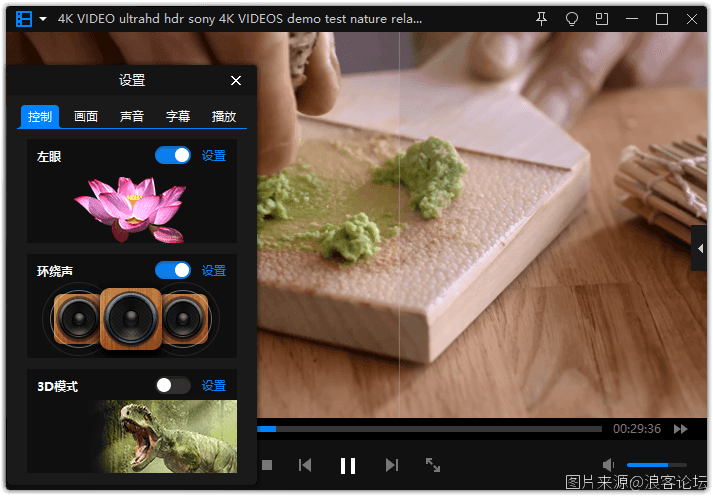Go to the 字幕 tab
This screenshot has height=496, width=713.
(178, 117)
